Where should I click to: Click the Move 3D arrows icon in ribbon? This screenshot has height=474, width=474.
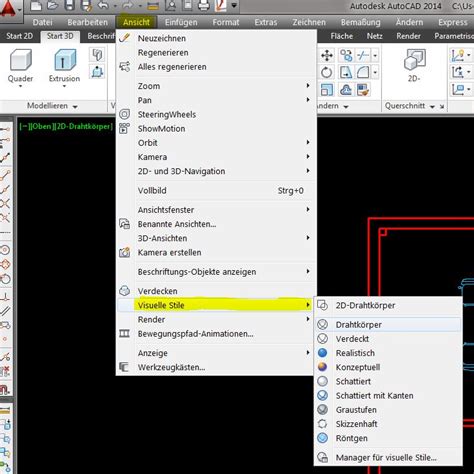[327, 55]
